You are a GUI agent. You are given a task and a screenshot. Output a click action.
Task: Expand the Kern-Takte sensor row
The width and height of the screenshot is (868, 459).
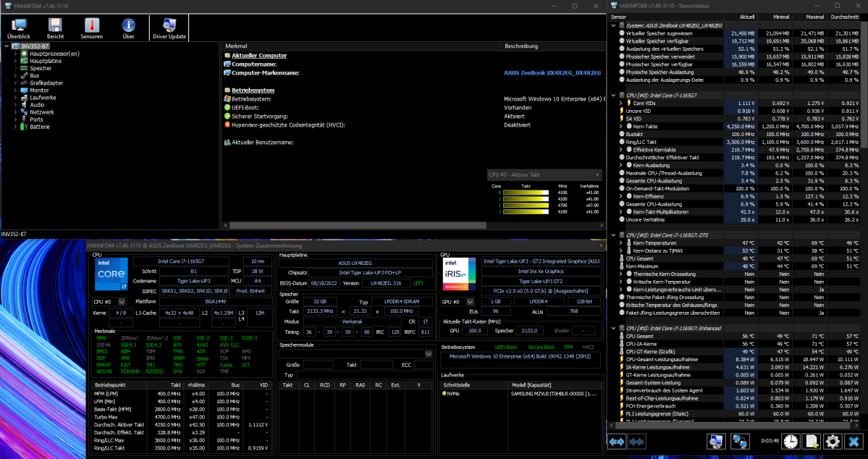(622, 126)
